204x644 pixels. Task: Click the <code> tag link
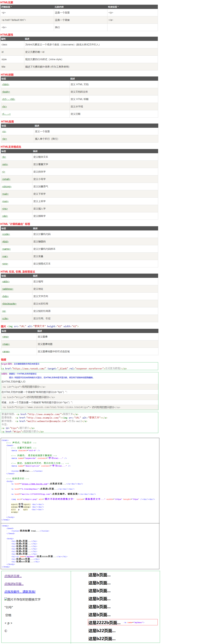6,234
